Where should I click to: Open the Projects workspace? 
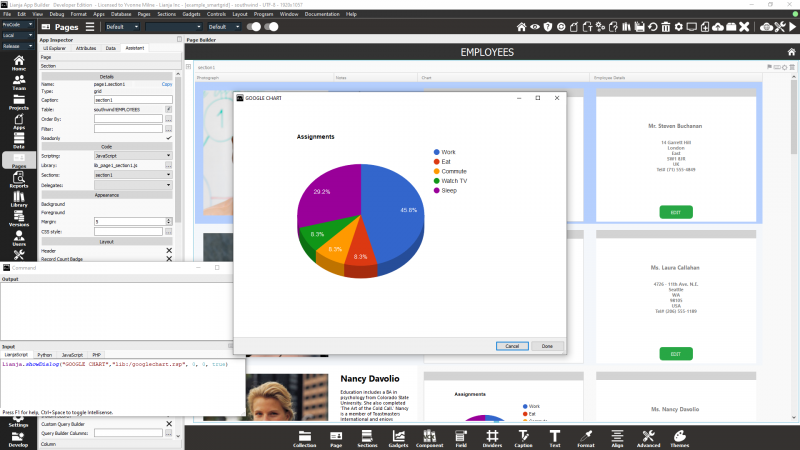pyautogui.click(x=18, y=102)
